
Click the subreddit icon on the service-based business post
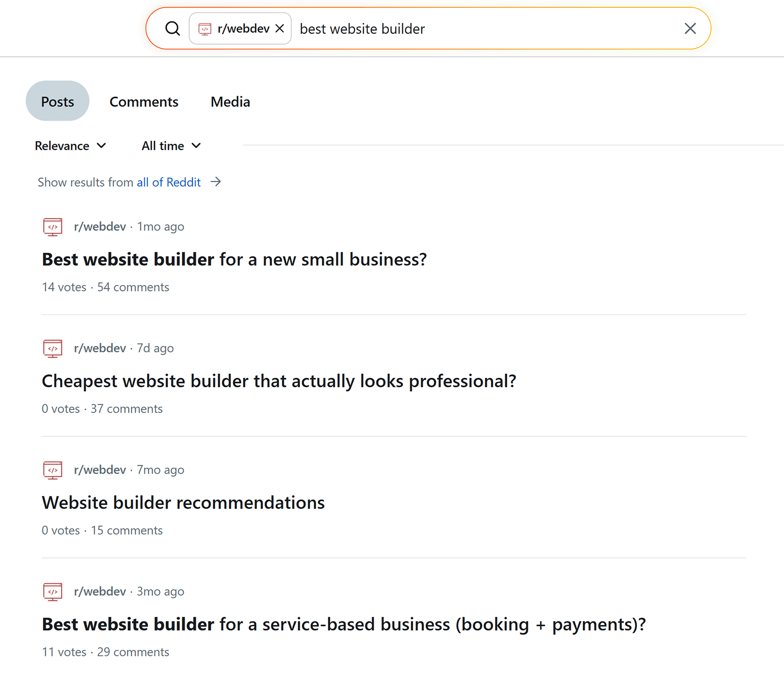[52, 591]
